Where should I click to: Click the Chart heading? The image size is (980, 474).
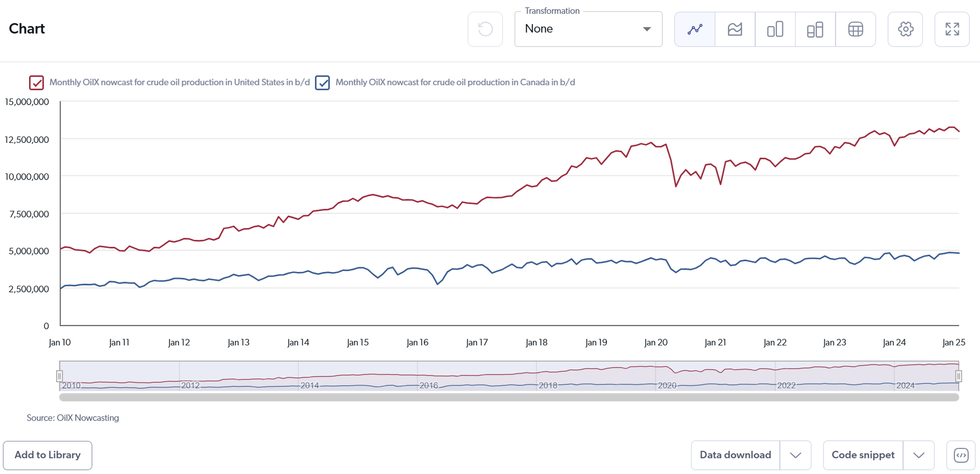27,29
